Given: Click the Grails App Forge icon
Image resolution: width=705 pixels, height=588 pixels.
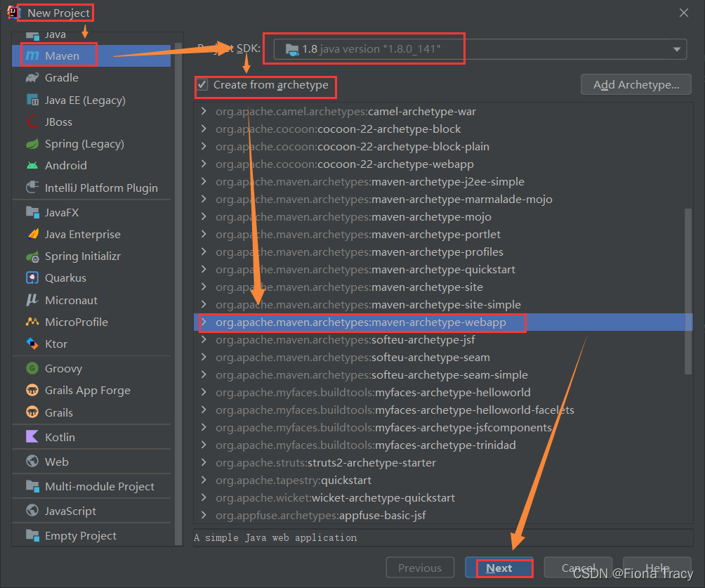Looking at the screenshot, I should (32, 390).
